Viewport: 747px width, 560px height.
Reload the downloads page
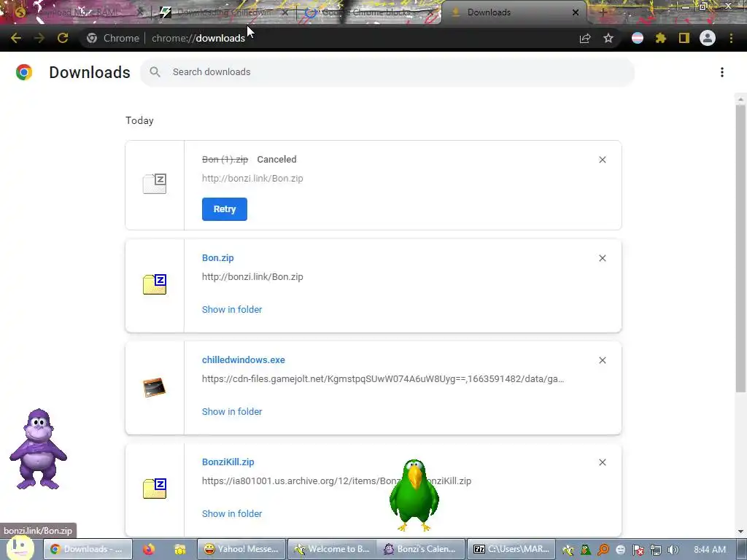[63, 38]
